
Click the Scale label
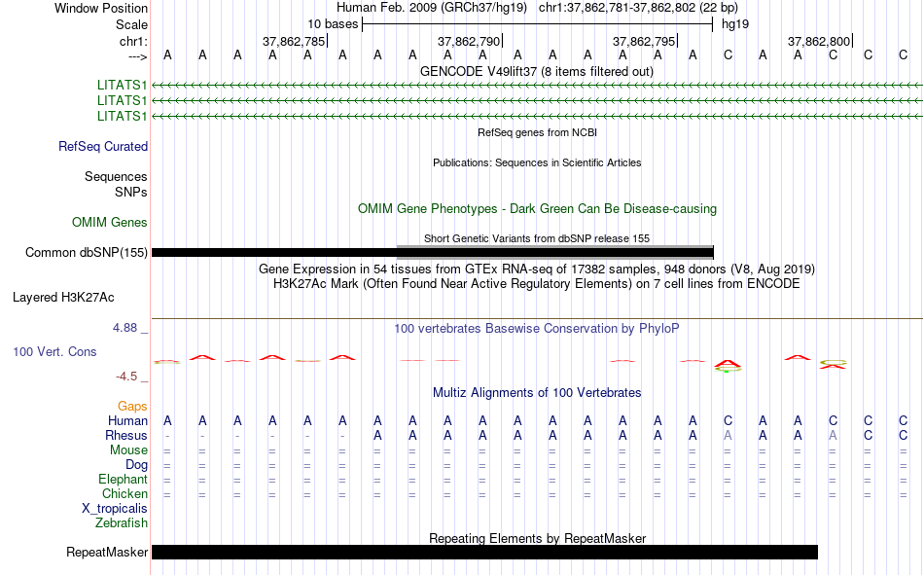(131, 24)
